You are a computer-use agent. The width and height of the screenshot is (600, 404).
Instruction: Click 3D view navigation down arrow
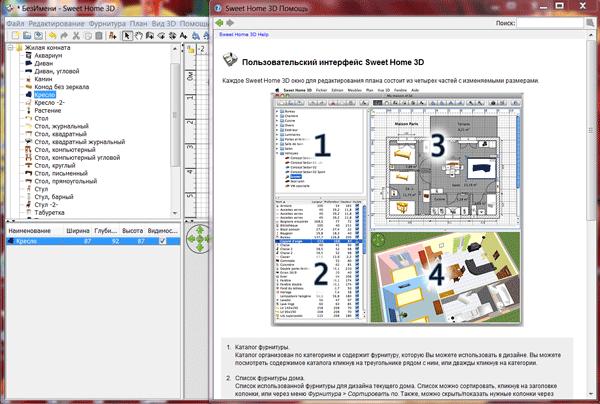[x=199, y=248]
